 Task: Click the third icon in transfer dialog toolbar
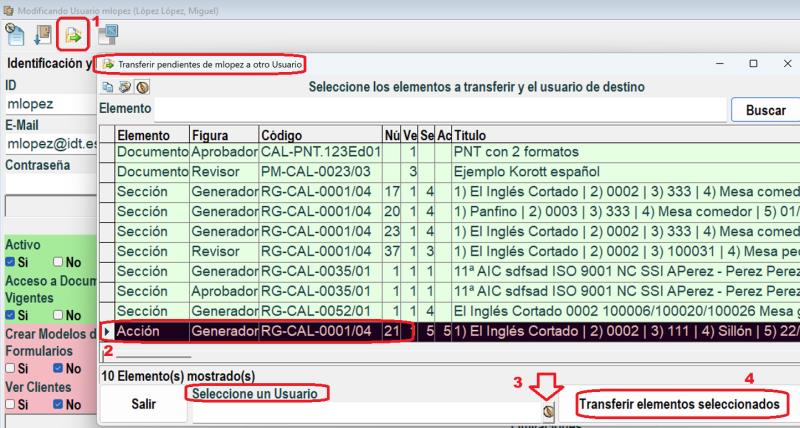point(141,87)
